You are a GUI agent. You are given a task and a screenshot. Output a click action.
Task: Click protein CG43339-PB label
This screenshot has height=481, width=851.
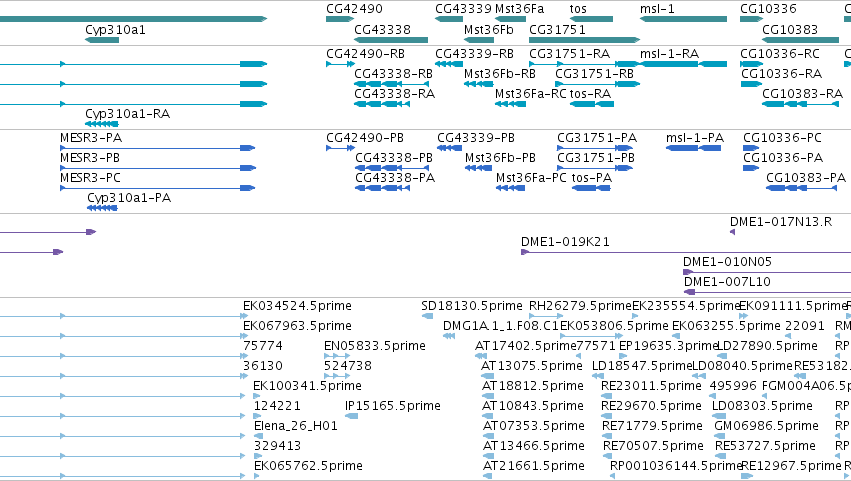point(476,138)
